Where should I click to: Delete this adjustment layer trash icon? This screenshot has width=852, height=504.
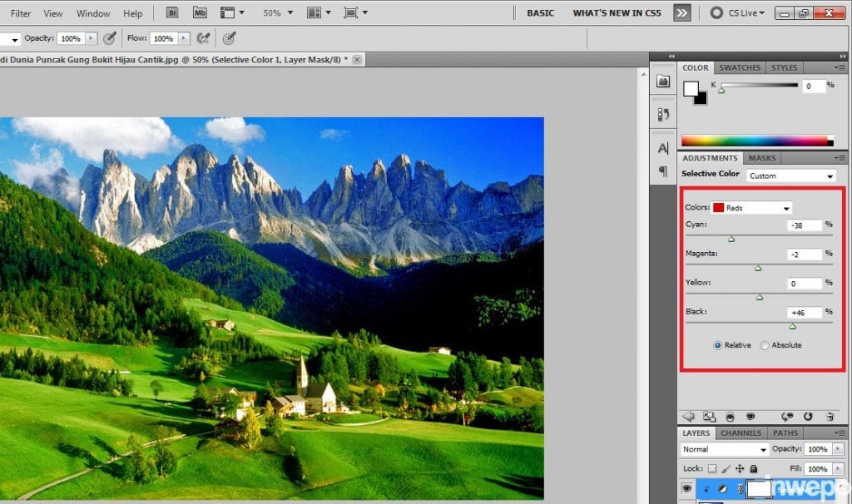click(x=830, y=417)
